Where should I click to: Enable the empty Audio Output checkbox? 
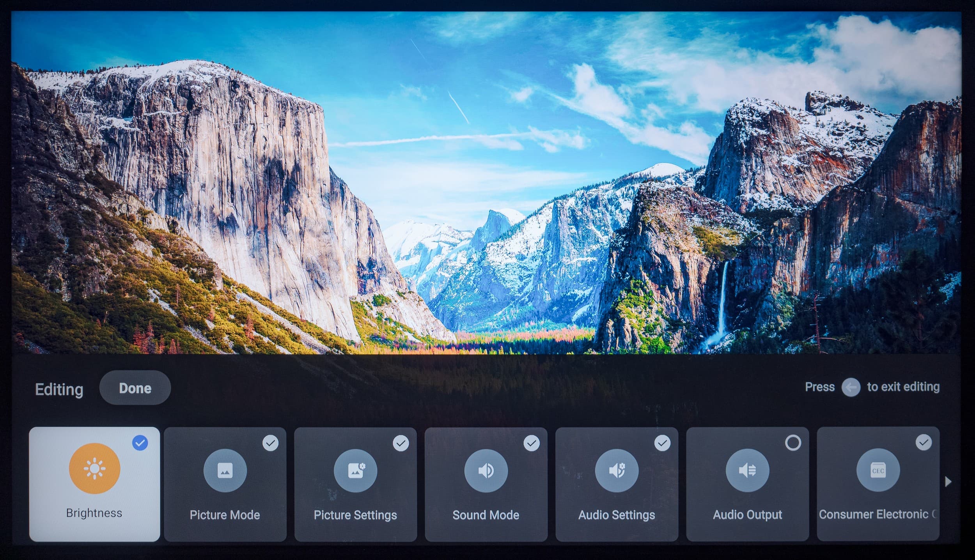tap(793, 443)
